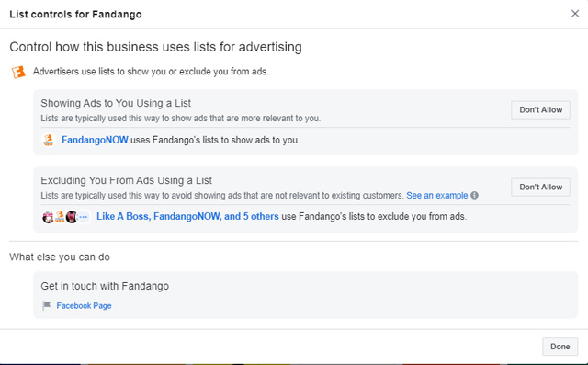Close the List controls for Fandango dialog
The height and width of the screenshot is (365, 588).
574,14
